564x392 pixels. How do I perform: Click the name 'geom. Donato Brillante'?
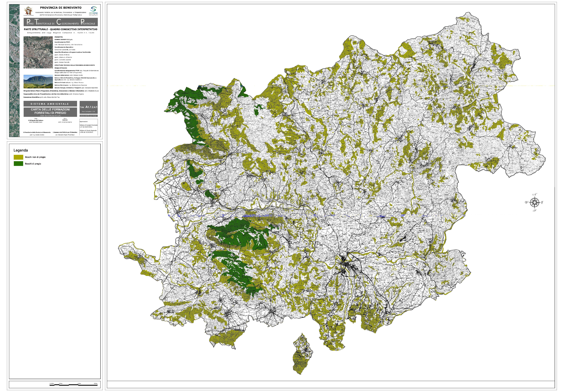click(62, 55)
